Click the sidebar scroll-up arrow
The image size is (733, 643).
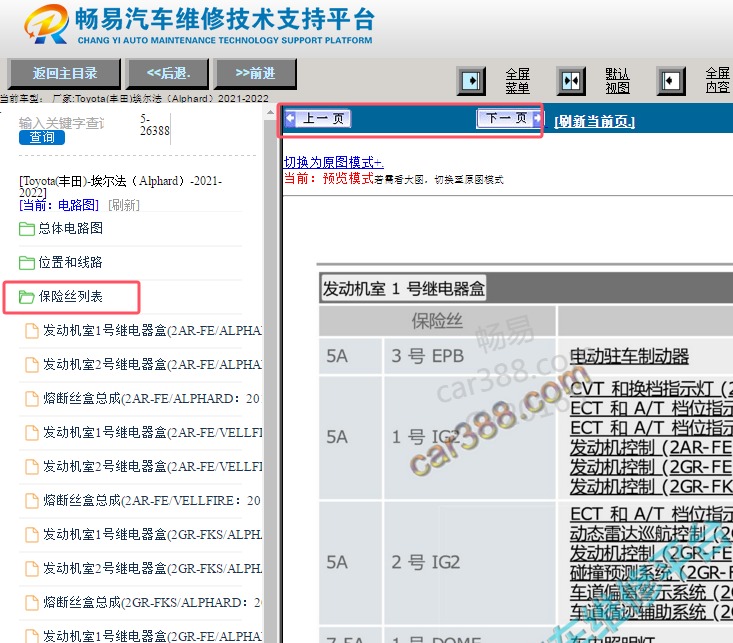click(270, 112)
